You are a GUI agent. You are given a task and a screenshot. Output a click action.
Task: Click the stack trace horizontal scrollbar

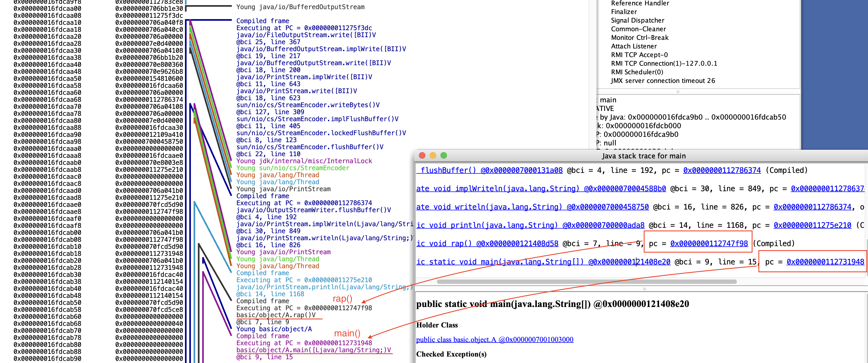586,281
